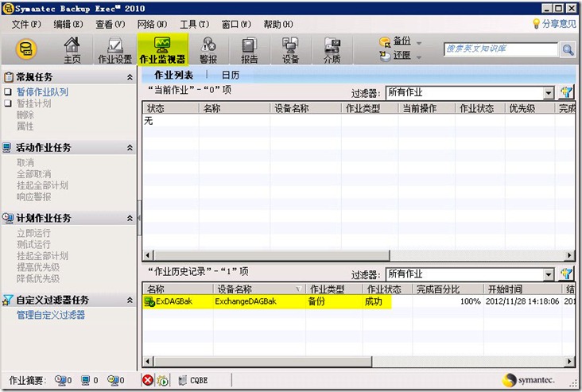Image resolution: width=582 pixels, height=392 pixels.
Task: Click the 常规任务 clipboard panel icon
Action: [x=8, y=77]
